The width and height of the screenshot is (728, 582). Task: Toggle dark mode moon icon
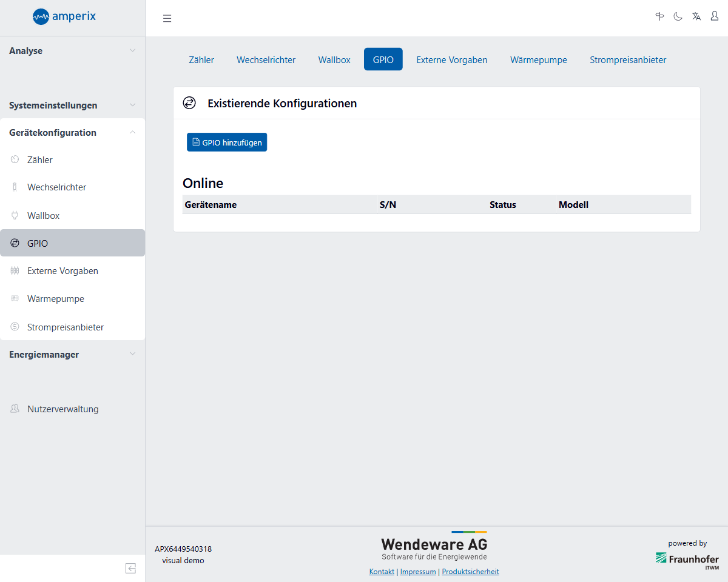[678, 16]
